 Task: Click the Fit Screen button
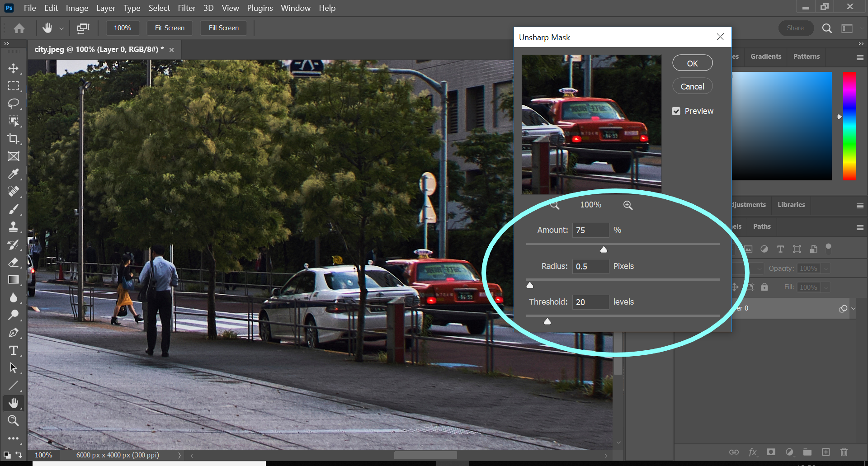tap(170, 28)
